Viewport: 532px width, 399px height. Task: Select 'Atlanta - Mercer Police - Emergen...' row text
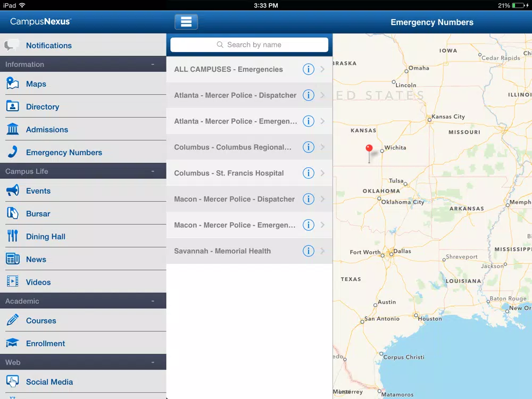[236, 121]
